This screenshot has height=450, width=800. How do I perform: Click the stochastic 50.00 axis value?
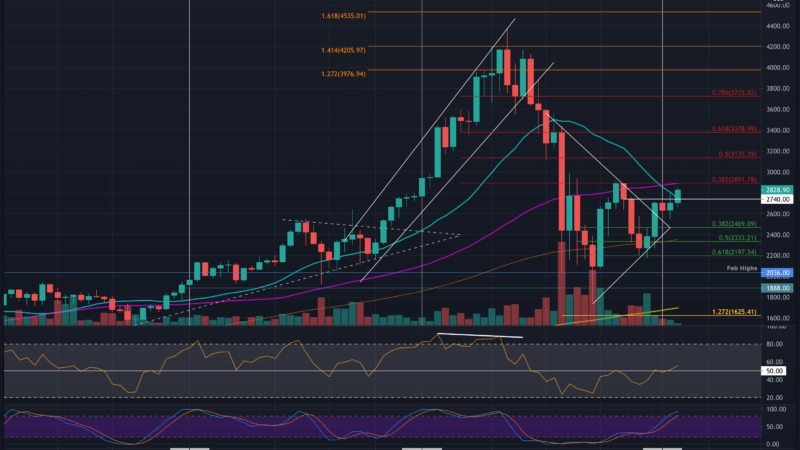click(774, 427)
